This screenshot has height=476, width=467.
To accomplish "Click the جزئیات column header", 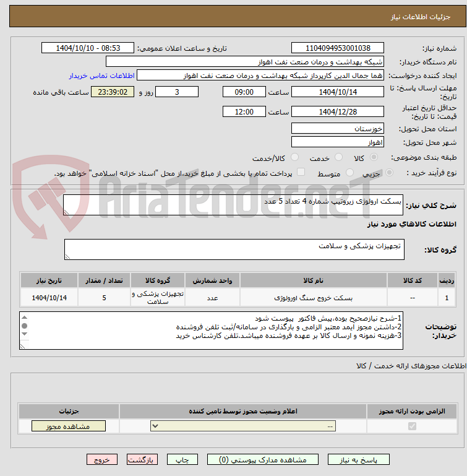I will [69, 412].
